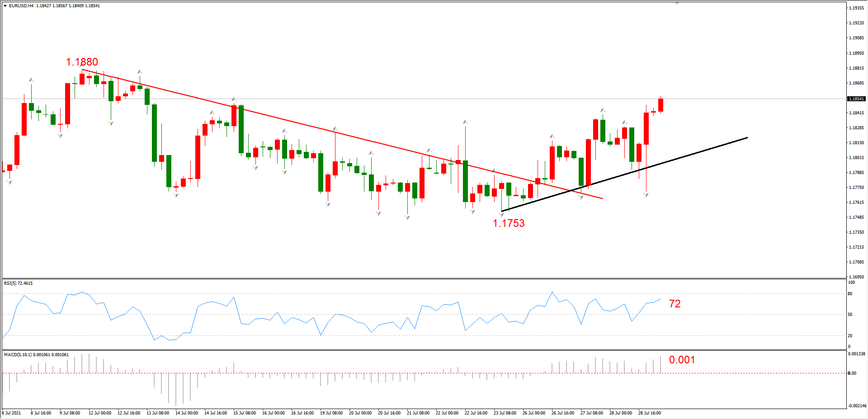868x419 pixels.
Task: Click the 1.19355 price axis label
Action: pyautogui.click(x=856, y=8)
